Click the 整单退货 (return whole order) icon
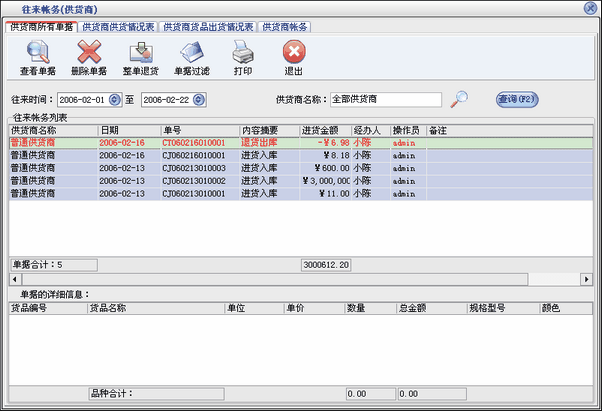602x411 pixels. (141, 50)
